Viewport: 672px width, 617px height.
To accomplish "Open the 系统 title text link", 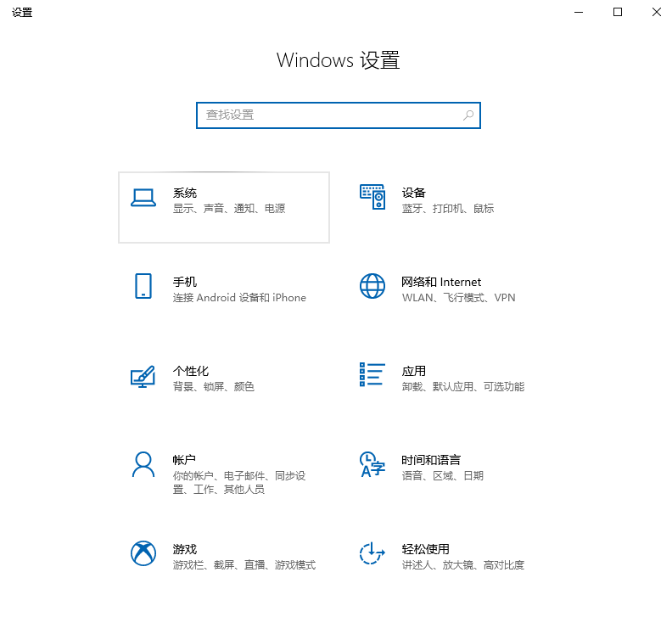I will (x=185, y=193).
